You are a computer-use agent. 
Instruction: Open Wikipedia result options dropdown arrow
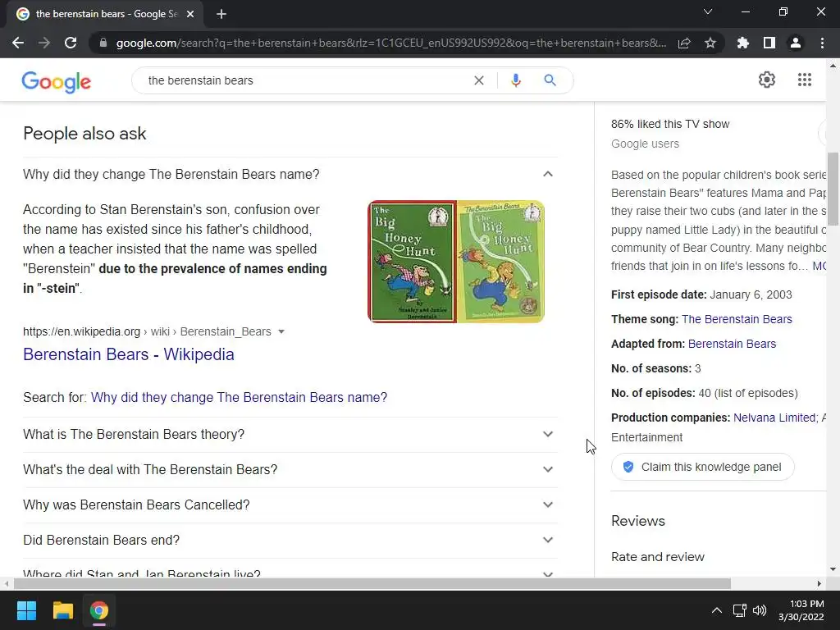click(281, 332)
